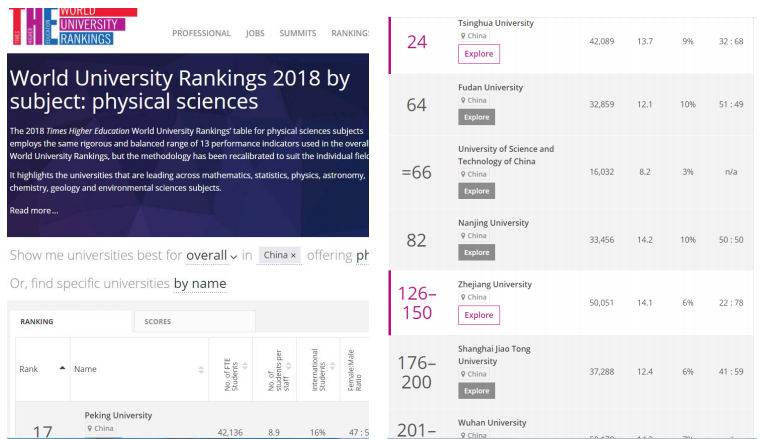
Task: Switch to the Ranking tab
Action: pos(71,322)
